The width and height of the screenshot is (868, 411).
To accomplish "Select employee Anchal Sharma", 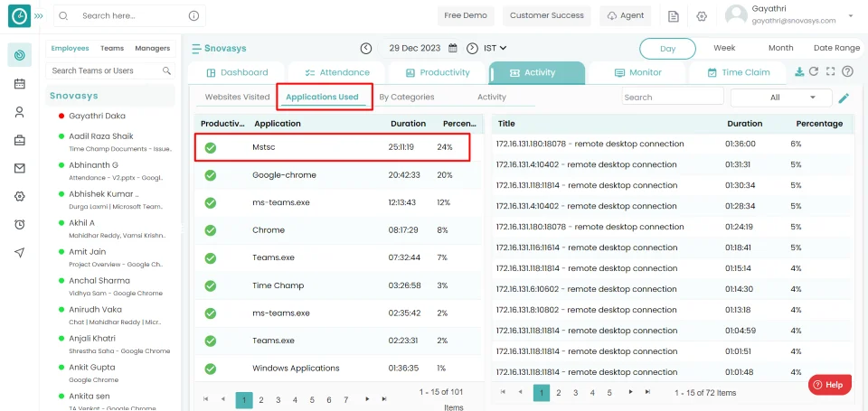I will pyautogui.click(x=99, y=280).
